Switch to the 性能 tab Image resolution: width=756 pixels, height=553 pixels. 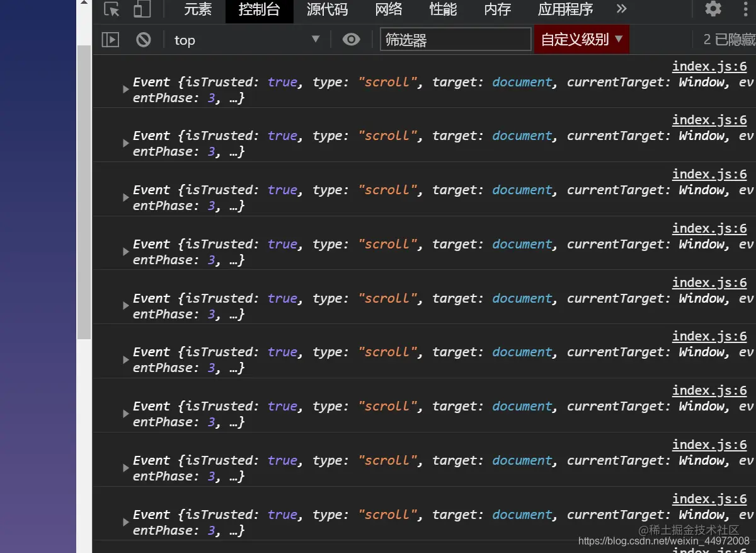(x=444, y=9)
